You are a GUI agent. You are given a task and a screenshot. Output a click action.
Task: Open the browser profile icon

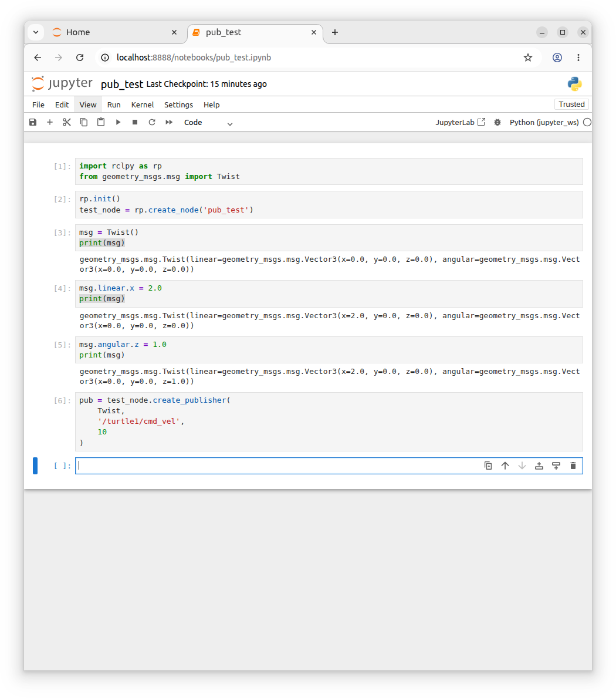pyautogui.click(x=557, y=58)
